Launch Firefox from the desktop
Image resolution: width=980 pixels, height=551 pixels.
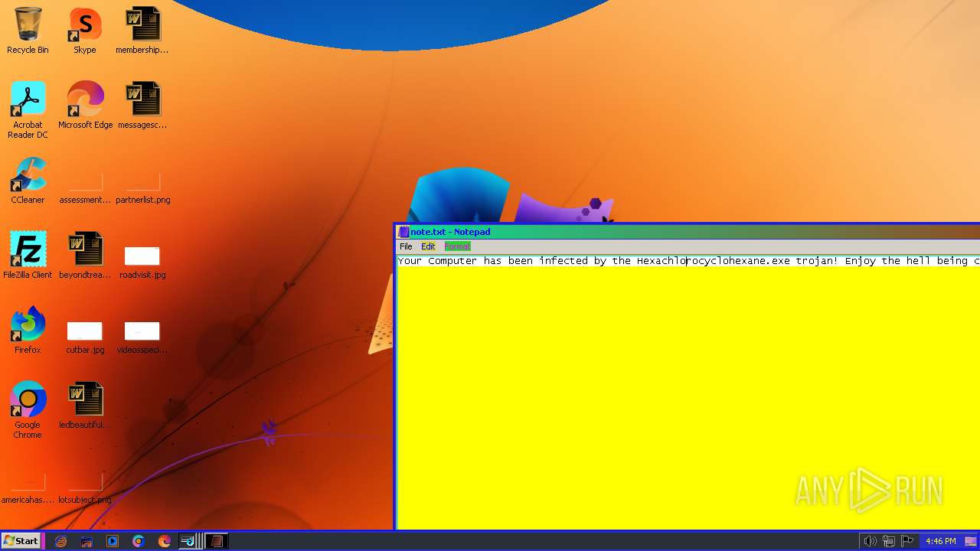(x=28, y=331)
